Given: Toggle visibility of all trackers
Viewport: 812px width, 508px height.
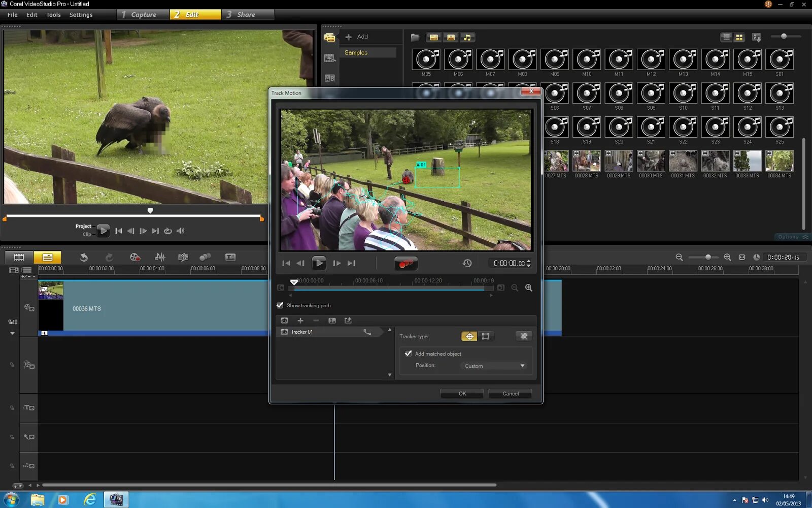Looking at the screenshot, I should (284, 321).
